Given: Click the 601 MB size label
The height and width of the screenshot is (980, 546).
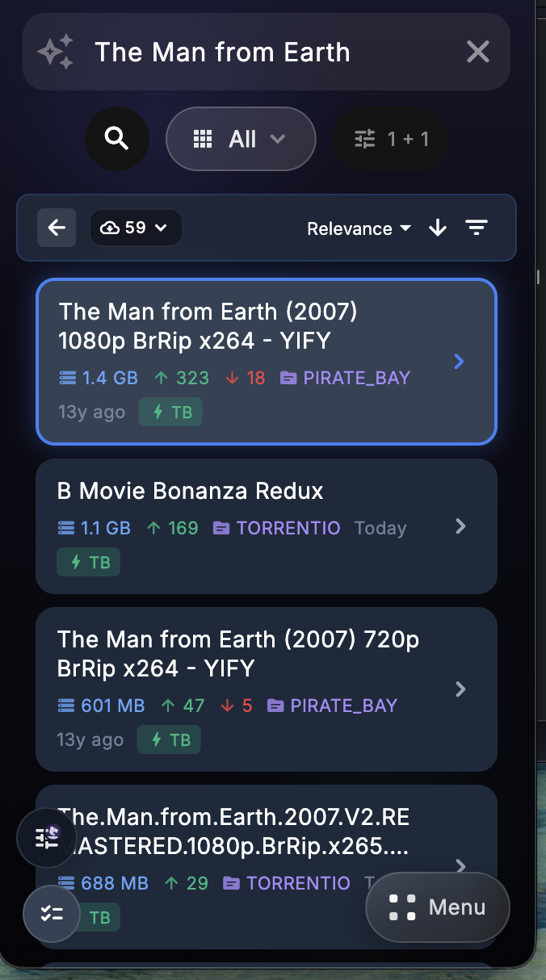Looking at the screenshot, I should point(101,706).
